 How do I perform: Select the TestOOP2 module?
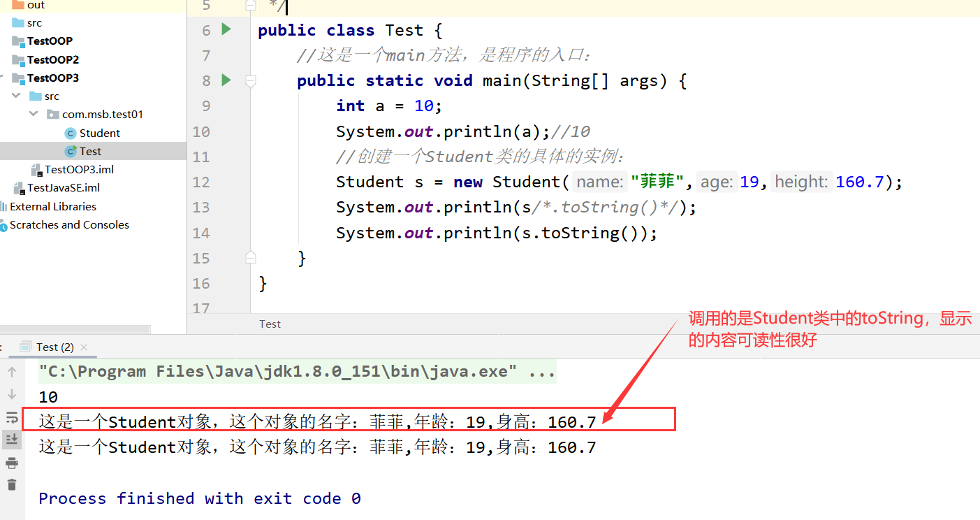click(53, 59)
